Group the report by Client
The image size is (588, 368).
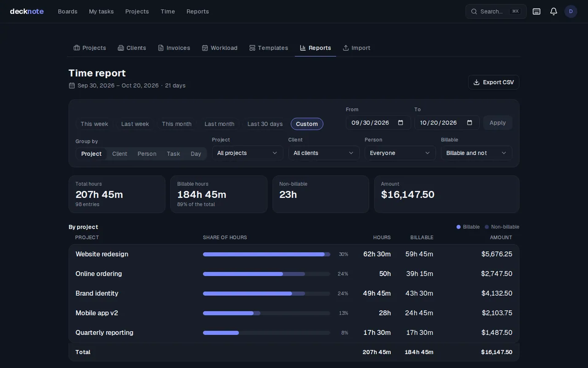[x=119, y=154]
